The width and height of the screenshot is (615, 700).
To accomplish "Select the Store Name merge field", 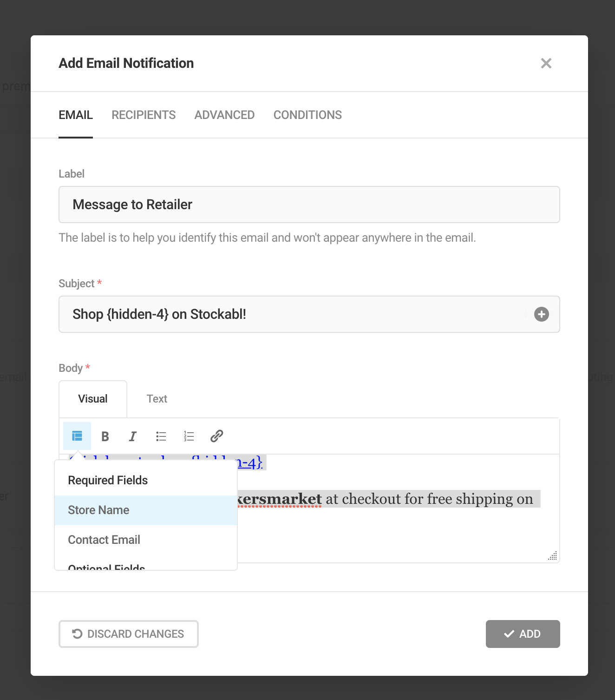I will pos(98,510).
